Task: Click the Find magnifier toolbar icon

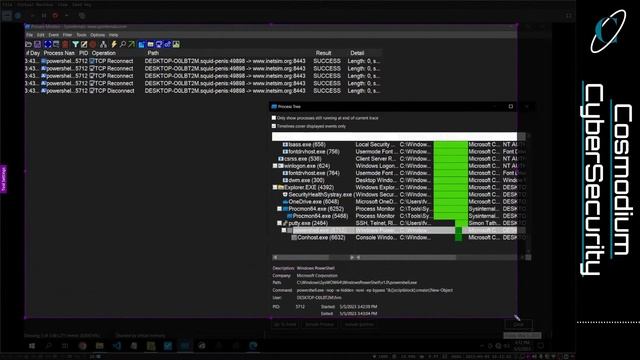Action: pyautogui.click(x=123, y=44)
